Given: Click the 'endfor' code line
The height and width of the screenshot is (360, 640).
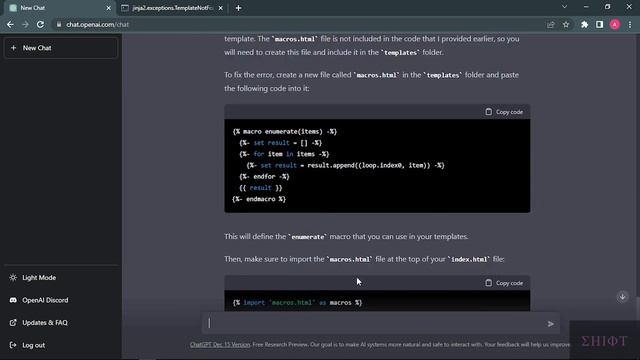Looking at the screenshot, I should 264,176.
